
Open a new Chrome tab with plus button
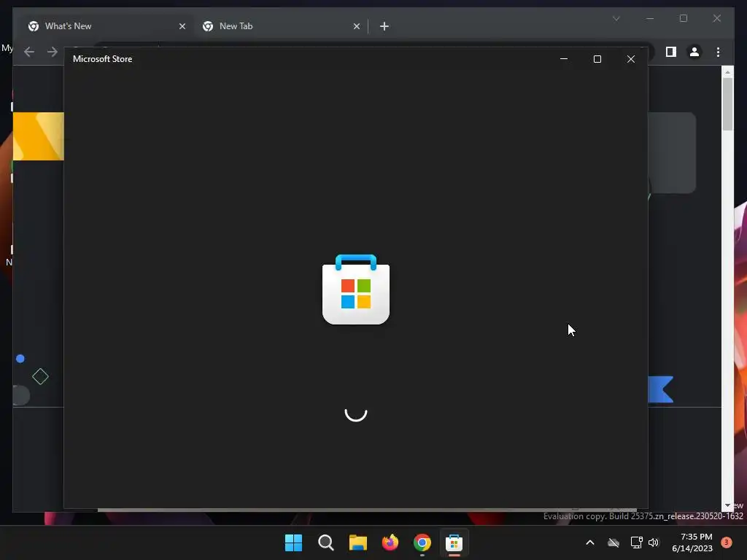tap(384, 26)
